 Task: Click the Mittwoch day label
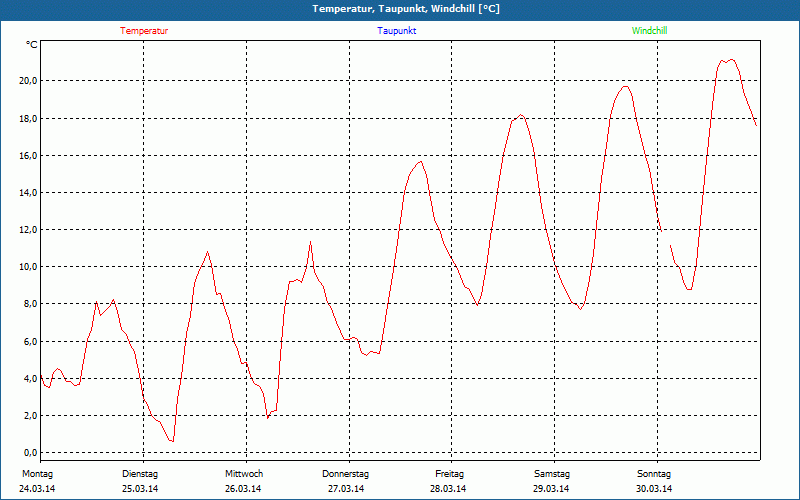pyautogui.click(x=244, y=474)
